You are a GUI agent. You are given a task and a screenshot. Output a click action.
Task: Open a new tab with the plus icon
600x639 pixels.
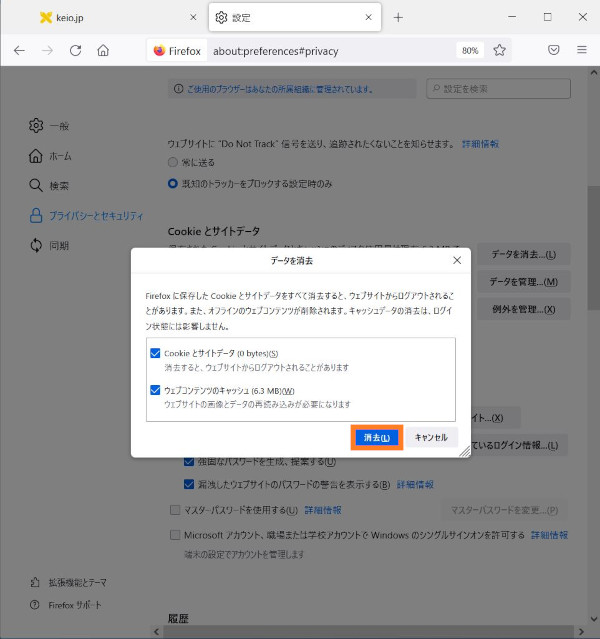coord(398,18)
